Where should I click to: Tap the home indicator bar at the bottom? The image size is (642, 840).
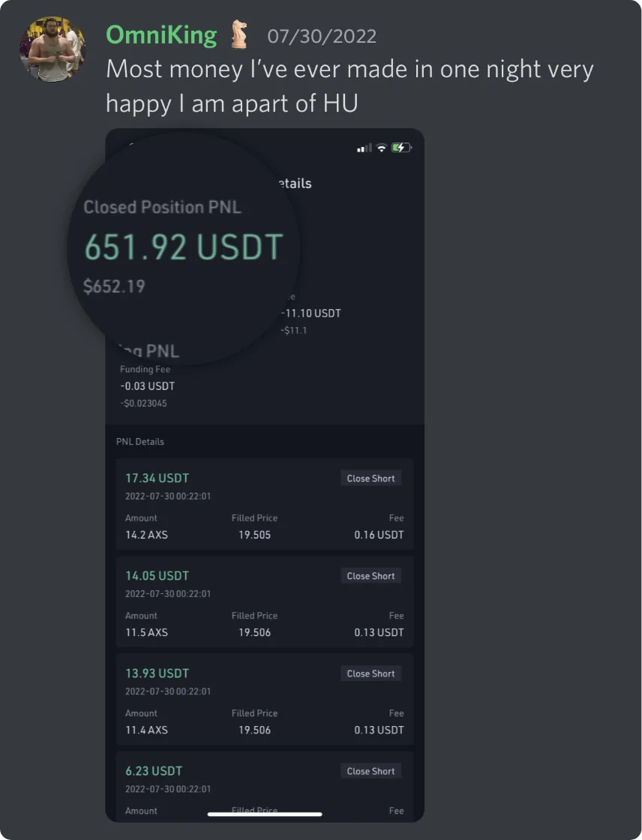(x=265, y=814)
